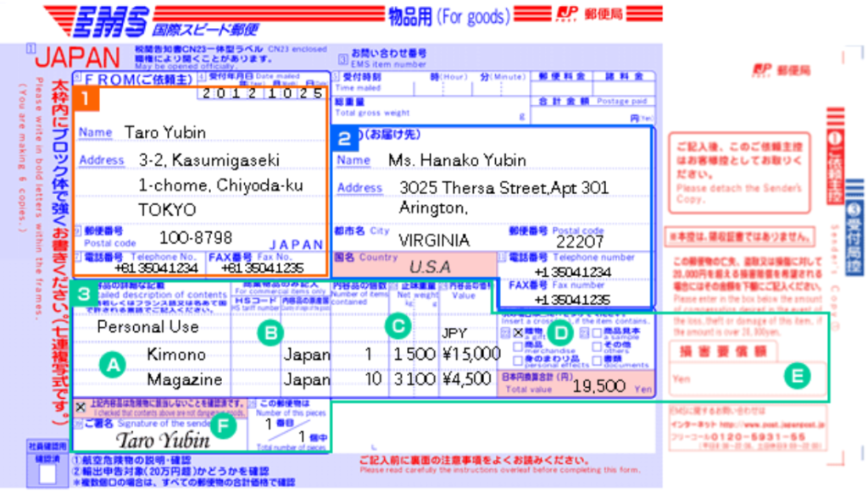Image resolution: width=868 pixels, height=498 pixels.
Task: Select the green circle marker B
Action: click(x=270, y=333)
